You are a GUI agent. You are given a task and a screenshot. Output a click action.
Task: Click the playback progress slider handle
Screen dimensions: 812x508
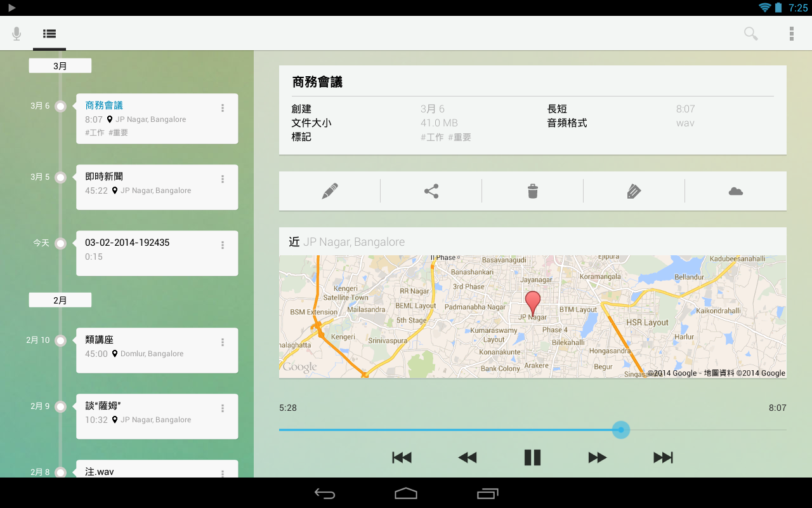click(x=620, y=430)
